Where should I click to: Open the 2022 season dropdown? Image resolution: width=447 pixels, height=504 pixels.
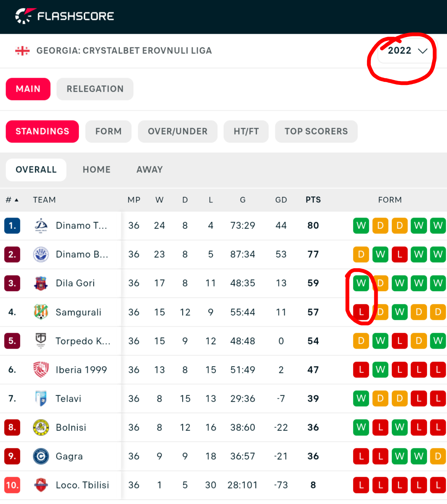pyautogui.click(x=407, y=51)
